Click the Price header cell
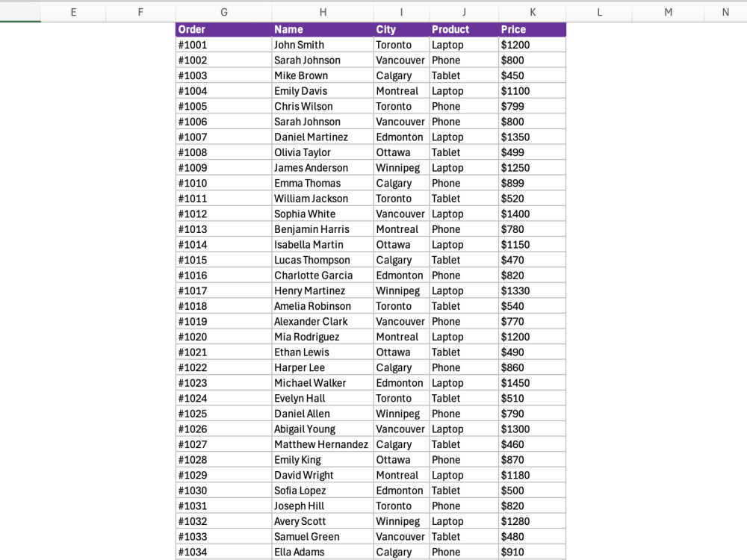 (533, 30)
